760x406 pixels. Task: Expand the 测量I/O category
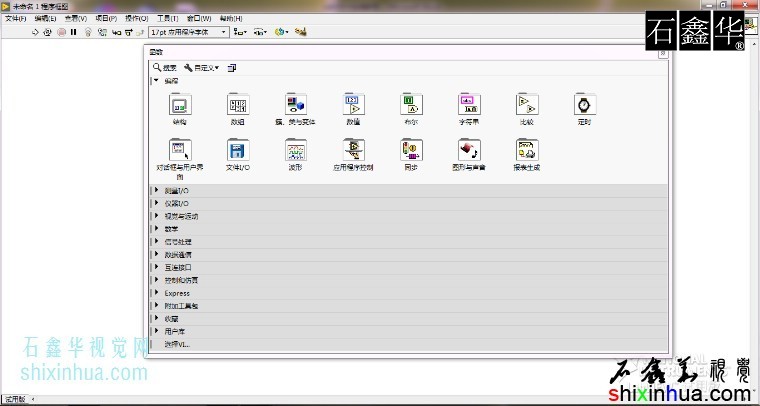coord(409,191)
